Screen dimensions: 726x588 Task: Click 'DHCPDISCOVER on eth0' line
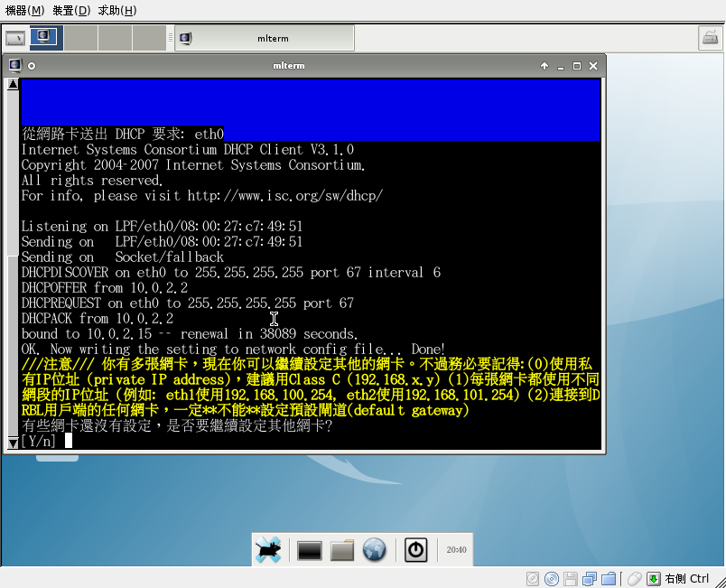[231, 272]
